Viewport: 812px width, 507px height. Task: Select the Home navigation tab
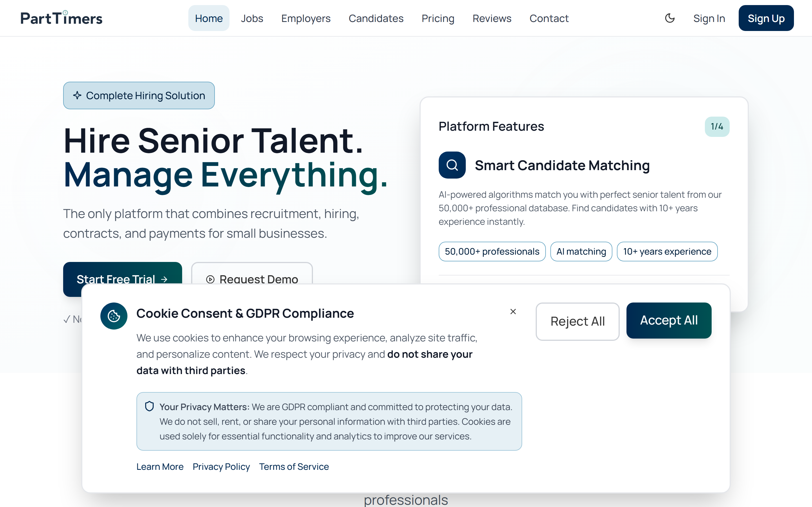(x=209, y=18)
